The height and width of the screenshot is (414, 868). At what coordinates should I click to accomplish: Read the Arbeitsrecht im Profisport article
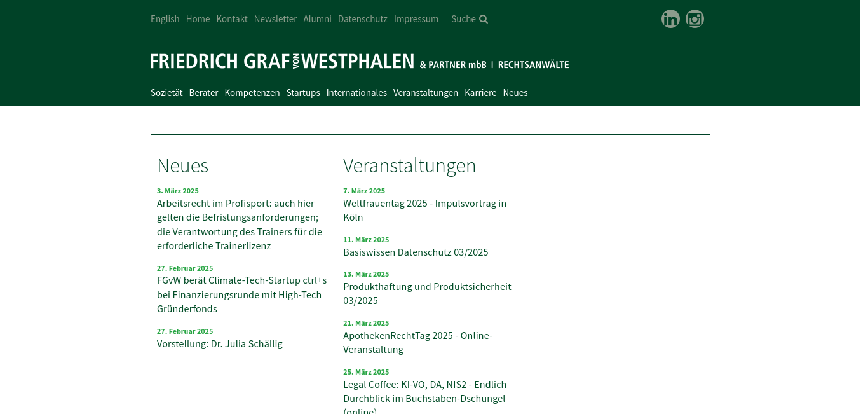coord(241,224)
